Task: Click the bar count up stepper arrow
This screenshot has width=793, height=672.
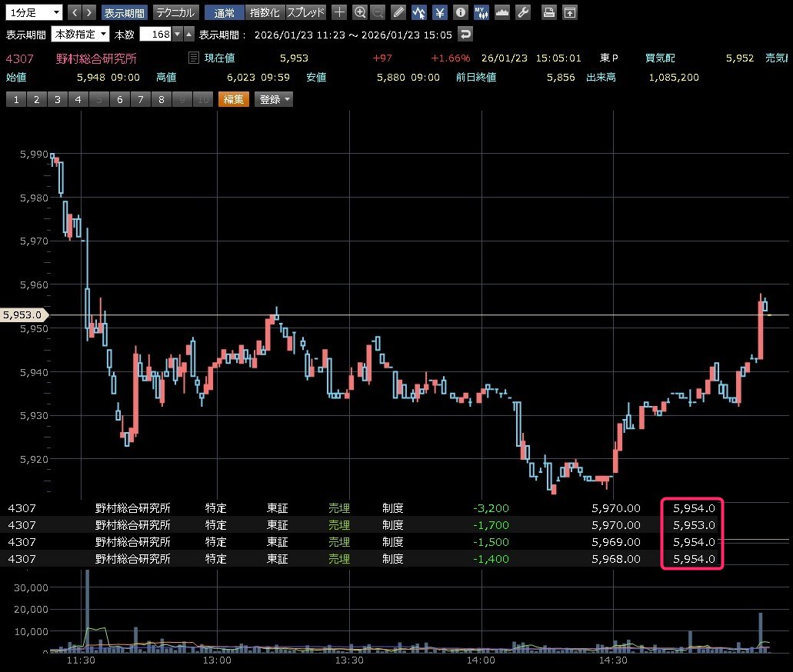Action: click(x=188, y=34)
